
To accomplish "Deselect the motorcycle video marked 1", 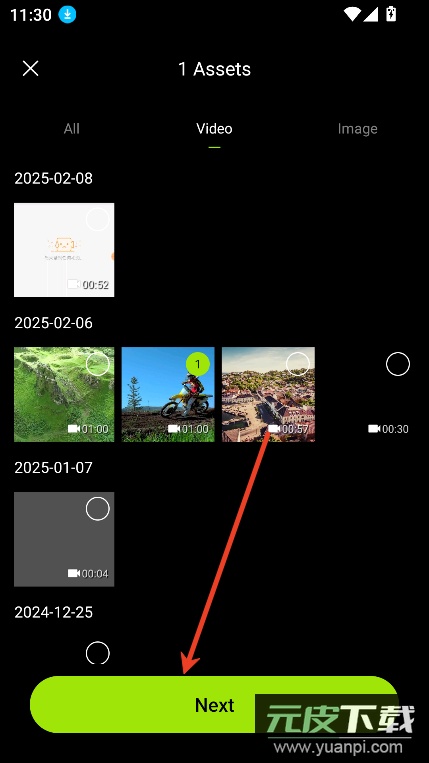I will (x=197, y=364).
